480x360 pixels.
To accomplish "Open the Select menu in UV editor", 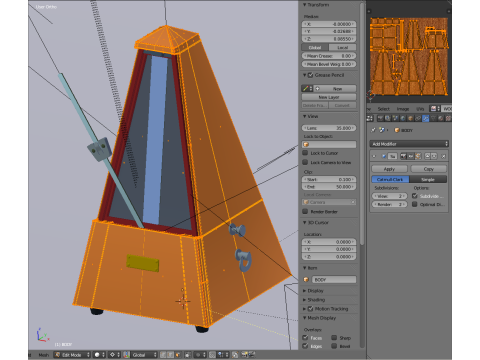I will click(384, 109).
